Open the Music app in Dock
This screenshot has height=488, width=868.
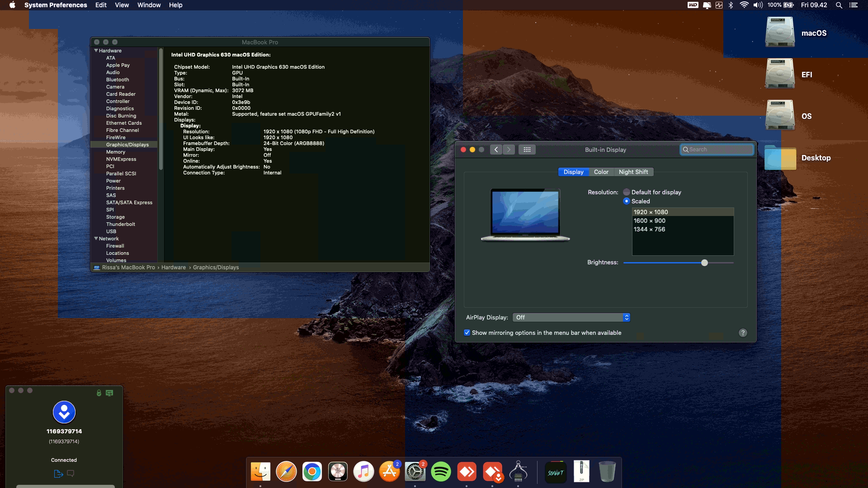point(363,472)
